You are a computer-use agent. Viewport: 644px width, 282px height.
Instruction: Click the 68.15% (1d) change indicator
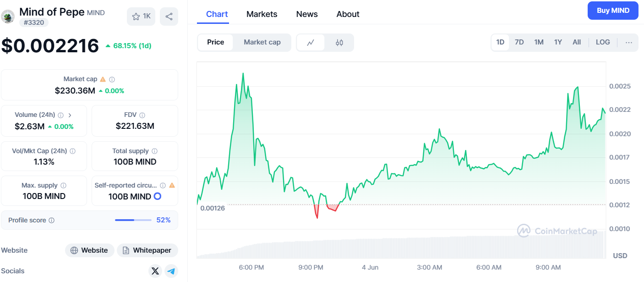(x=128, y=46)
